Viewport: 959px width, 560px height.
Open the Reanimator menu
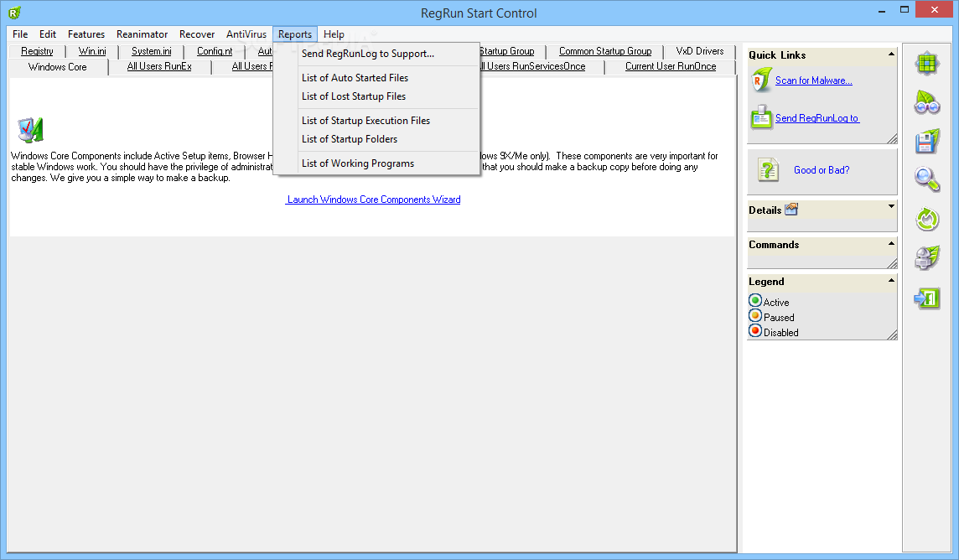coord(142,34)
